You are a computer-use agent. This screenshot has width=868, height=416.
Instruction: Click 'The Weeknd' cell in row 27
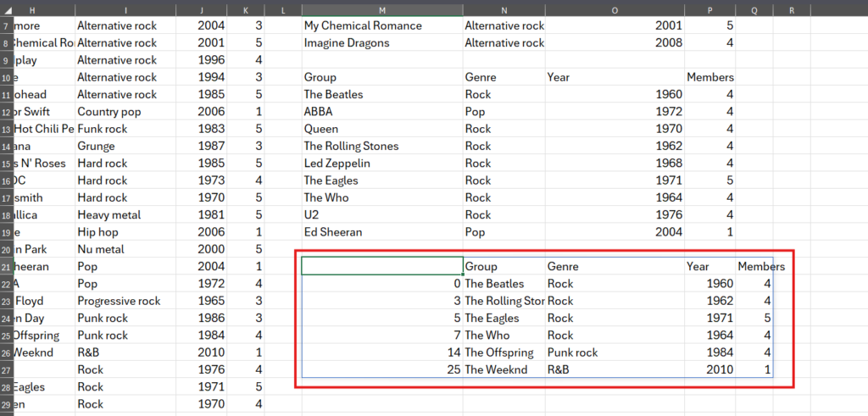[x=504, y=369]
